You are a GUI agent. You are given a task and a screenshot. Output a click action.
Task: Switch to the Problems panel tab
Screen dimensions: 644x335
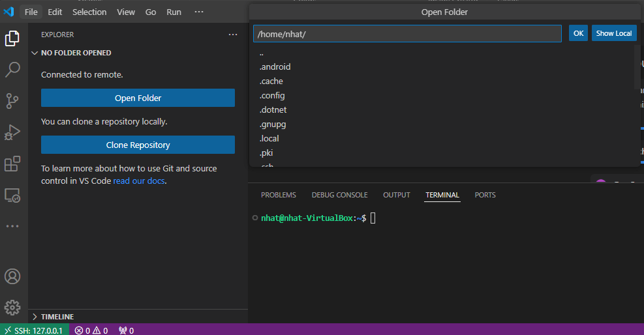[278, 195]
